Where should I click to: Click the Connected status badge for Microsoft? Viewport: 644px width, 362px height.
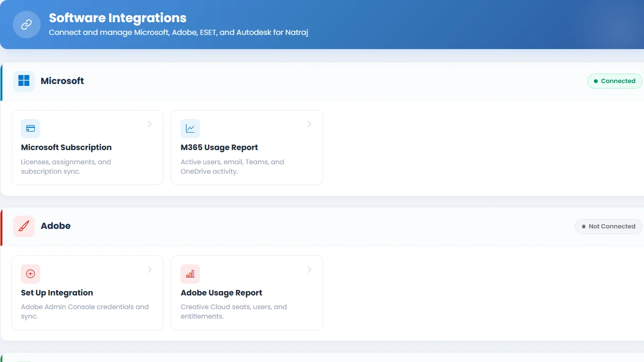615,81
